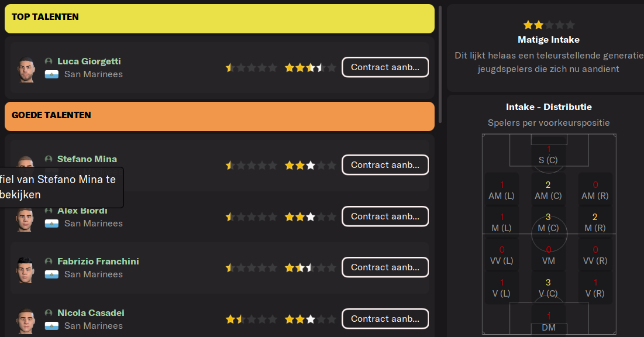Screen dimensions: 644x337
Task: Click Nicola Casadei's player face portrait
Action: pos(26,321)
